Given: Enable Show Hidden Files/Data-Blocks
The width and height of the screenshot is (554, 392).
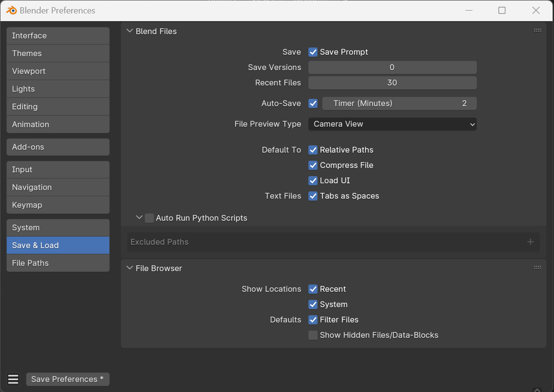Looking at the screenshot, I should (x=313, y=335).
